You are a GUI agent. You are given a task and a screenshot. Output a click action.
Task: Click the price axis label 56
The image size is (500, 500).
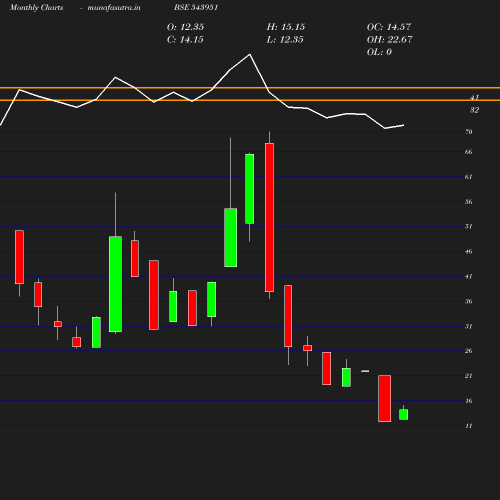coord(469,202)
